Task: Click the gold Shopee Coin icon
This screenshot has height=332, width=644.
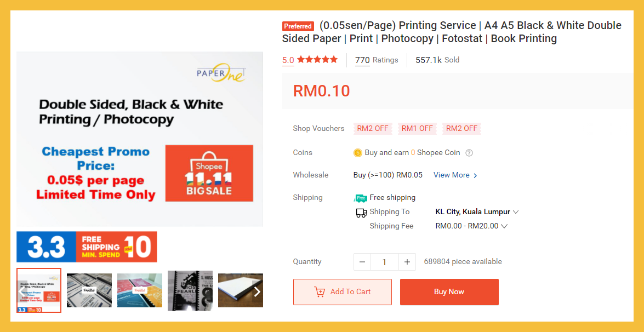Action: 358,153
